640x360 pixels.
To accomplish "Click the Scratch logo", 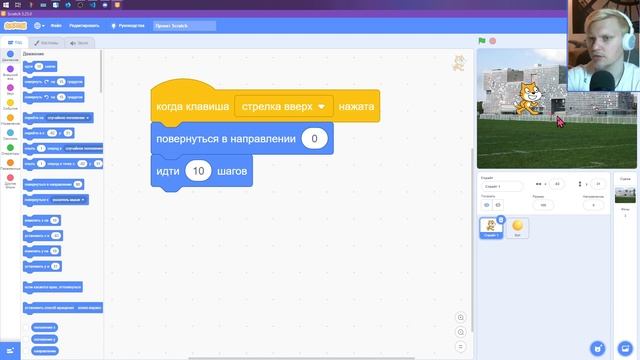I will tap(15, 26).
